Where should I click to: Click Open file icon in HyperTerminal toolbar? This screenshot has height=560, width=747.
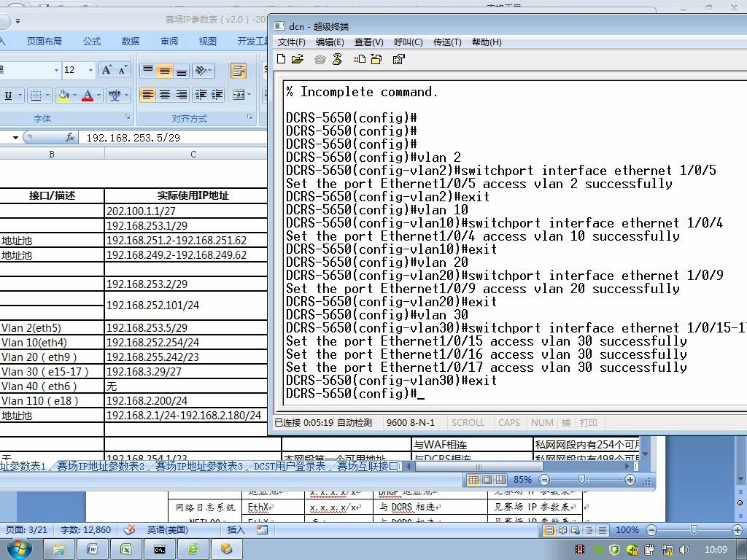point(298,59)
